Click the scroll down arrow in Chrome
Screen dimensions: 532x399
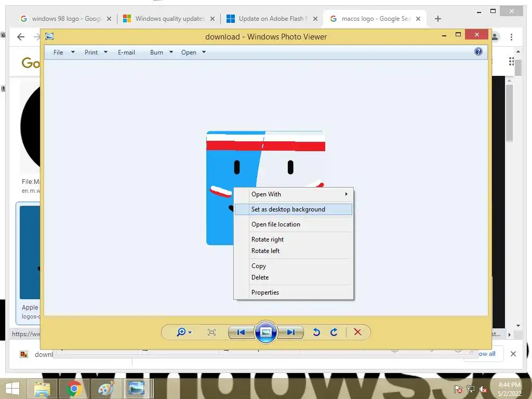(518, 326)
